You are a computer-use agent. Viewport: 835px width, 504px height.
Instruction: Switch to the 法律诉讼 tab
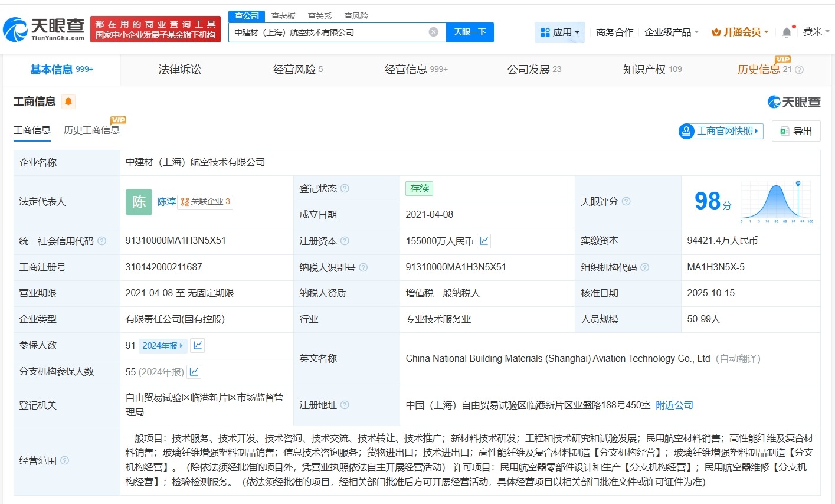coord(179,70)
